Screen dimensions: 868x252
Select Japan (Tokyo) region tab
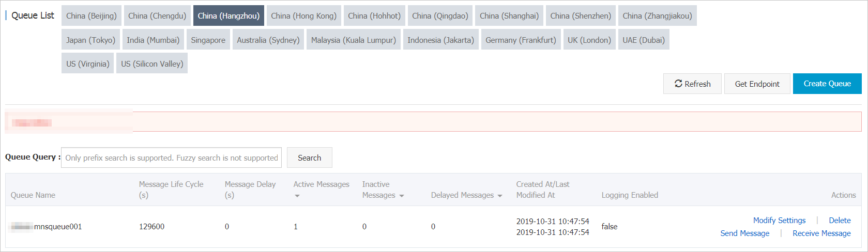coord(90,40)
